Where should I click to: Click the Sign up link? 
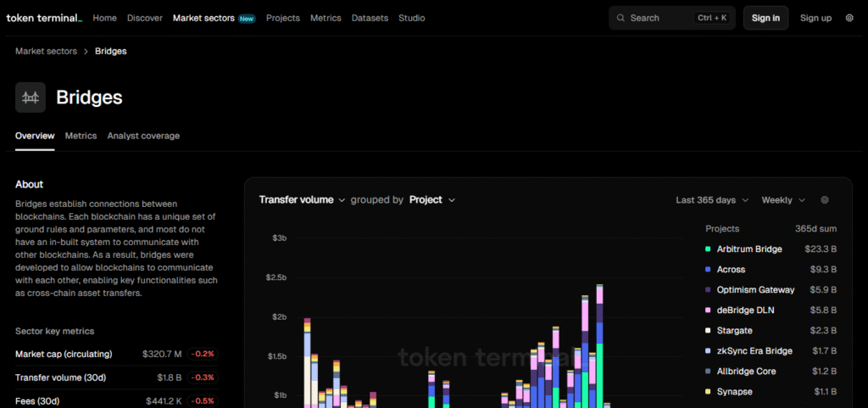815,18
